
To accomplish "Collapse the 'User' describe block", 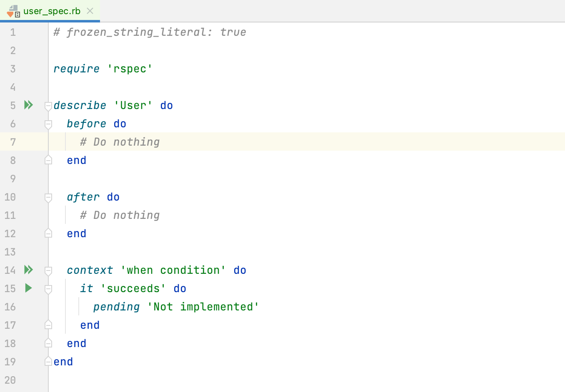I will (47, 107).
